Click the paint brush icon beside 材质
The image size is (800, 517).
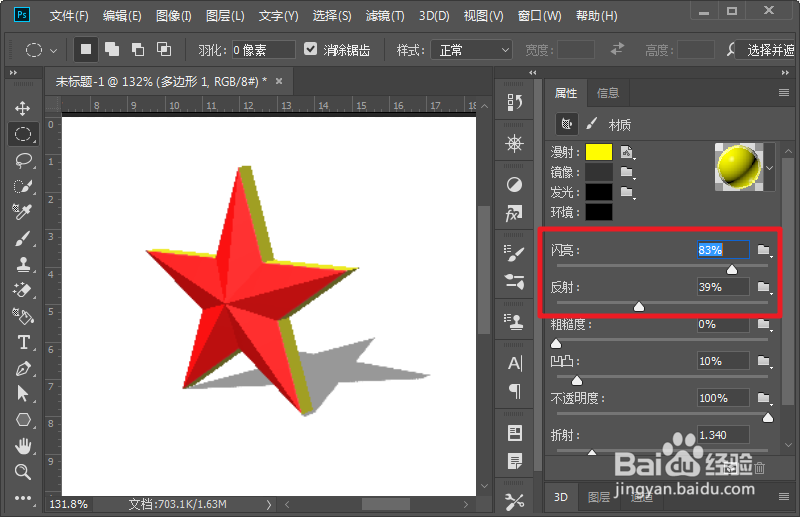[x=591, y=124]
